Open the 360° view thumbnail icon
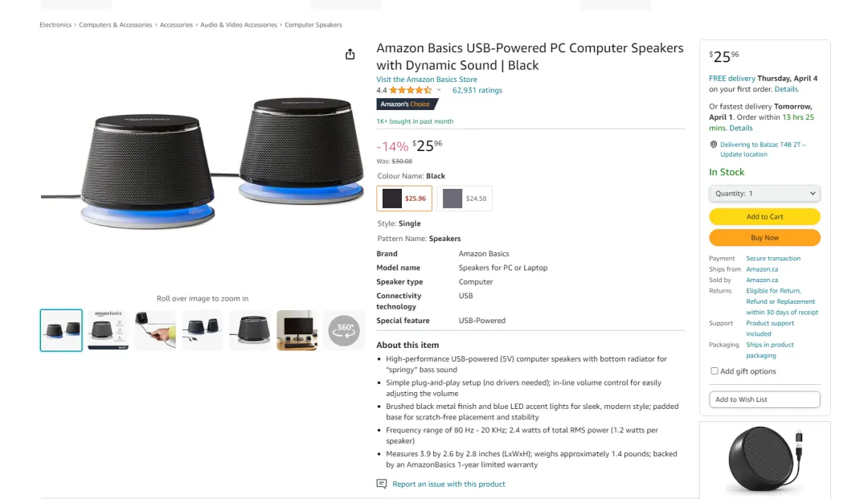Screen dimensions: 868x499 point(344,330)
